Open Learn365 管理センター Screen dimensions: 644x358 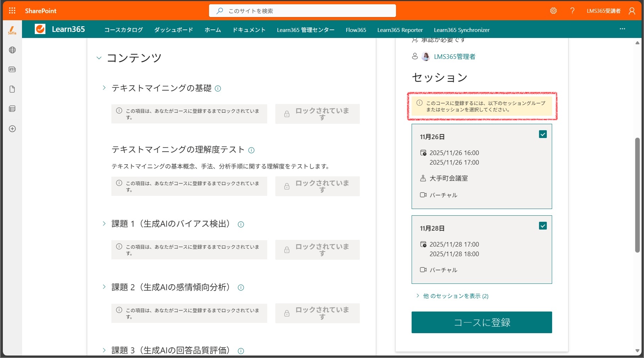point(306,30)
